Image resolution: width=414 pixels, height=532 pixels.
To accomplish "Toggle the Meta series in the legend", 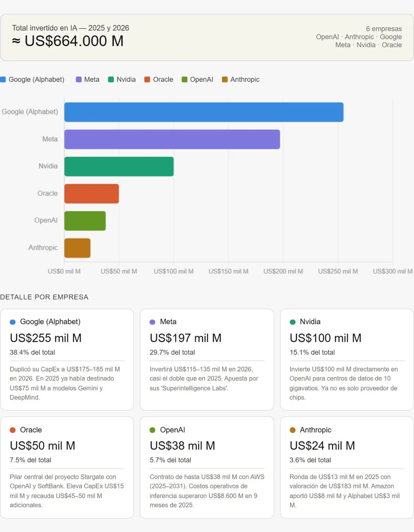I will 88,79.
